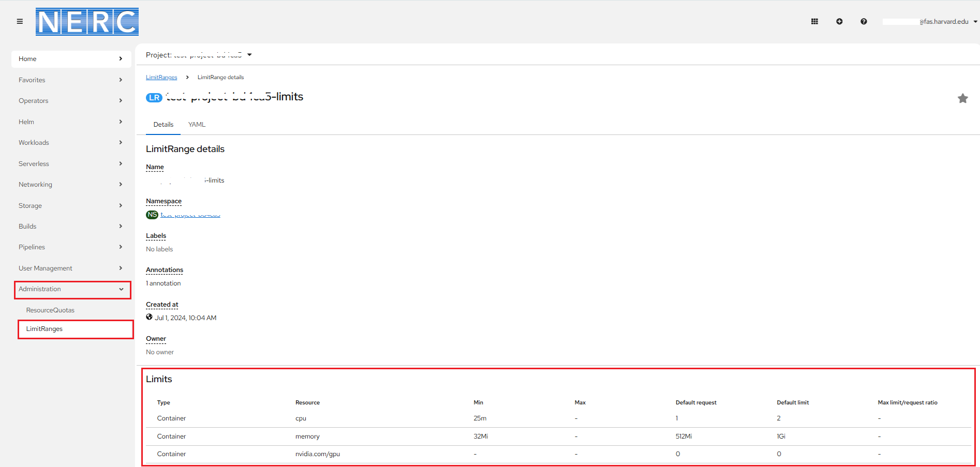Image resolution: width=980 pixels, height=467 pixels.
Task: Select LimitRanges in the sidebar
Action: coord(44,329)
